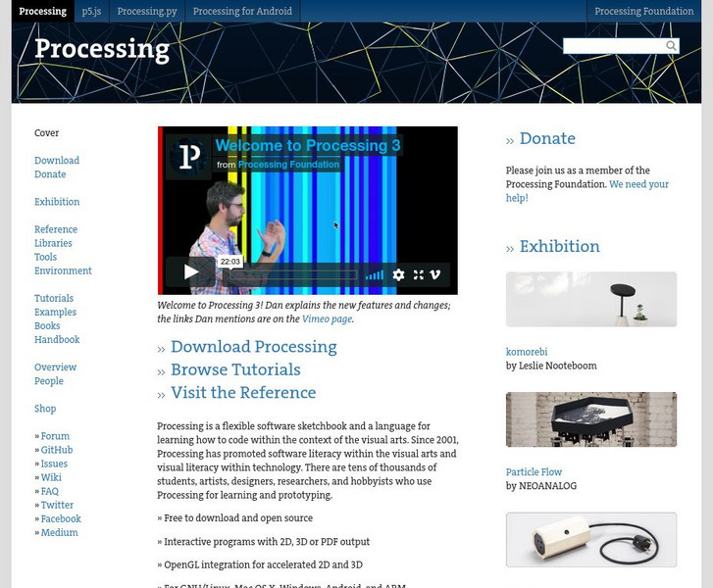This screenshot has height=588, width=713.
Task: Open Tutorials in the sidebar
Action: pyautogui.click(x=54, y=298)
